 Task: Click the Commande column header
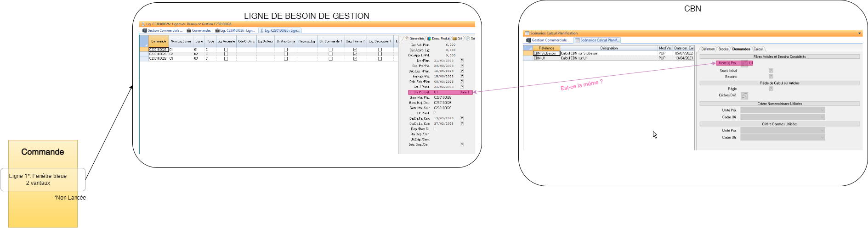click(159, 41)
